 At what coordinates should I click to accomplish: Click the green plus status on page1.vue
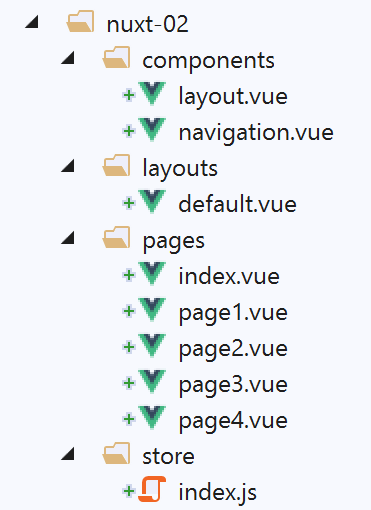point(129,311)
